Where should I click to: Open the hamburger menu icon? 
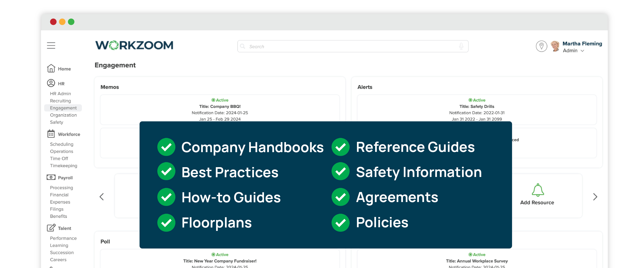point(51,45)
